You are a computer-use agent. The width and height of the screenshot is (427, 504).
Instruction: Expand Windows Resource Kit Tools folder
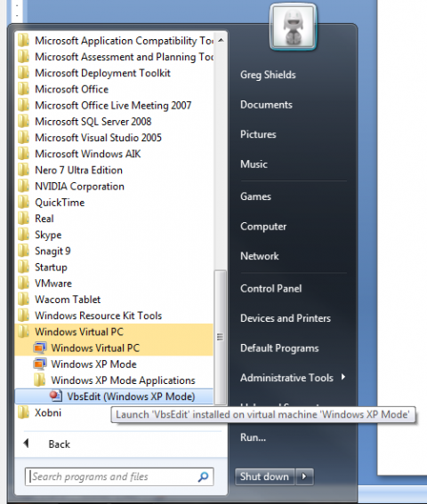tap(114, 316)
